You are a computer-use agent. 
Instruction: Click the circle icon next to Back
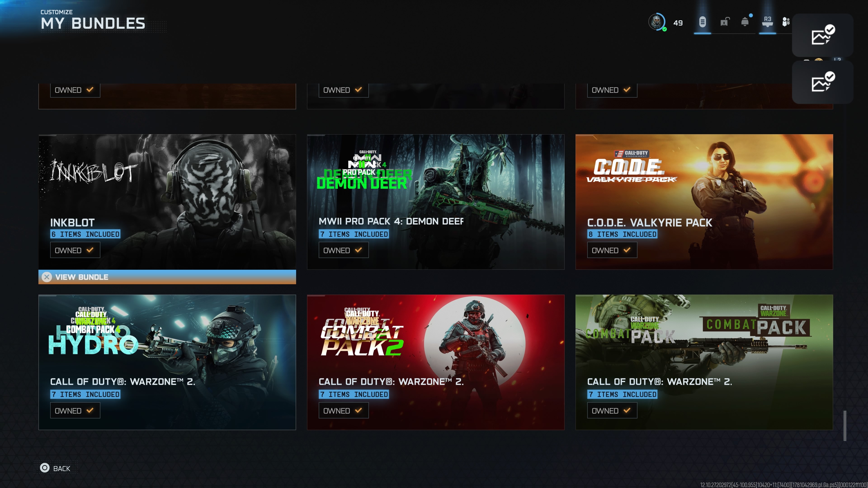[x=45, y=468]
